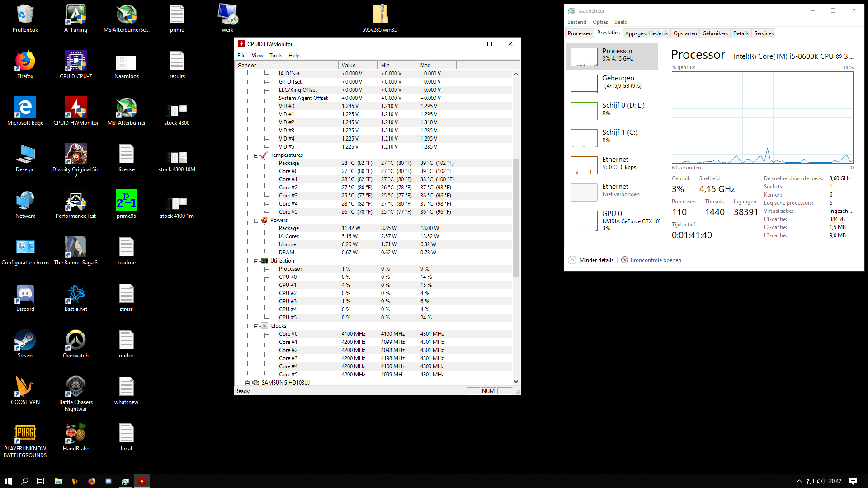Screen dimensions: 868x488
Task: Open the Tools menu in HWMonitor
Action: pyautogui.click(x=275, y=56)
